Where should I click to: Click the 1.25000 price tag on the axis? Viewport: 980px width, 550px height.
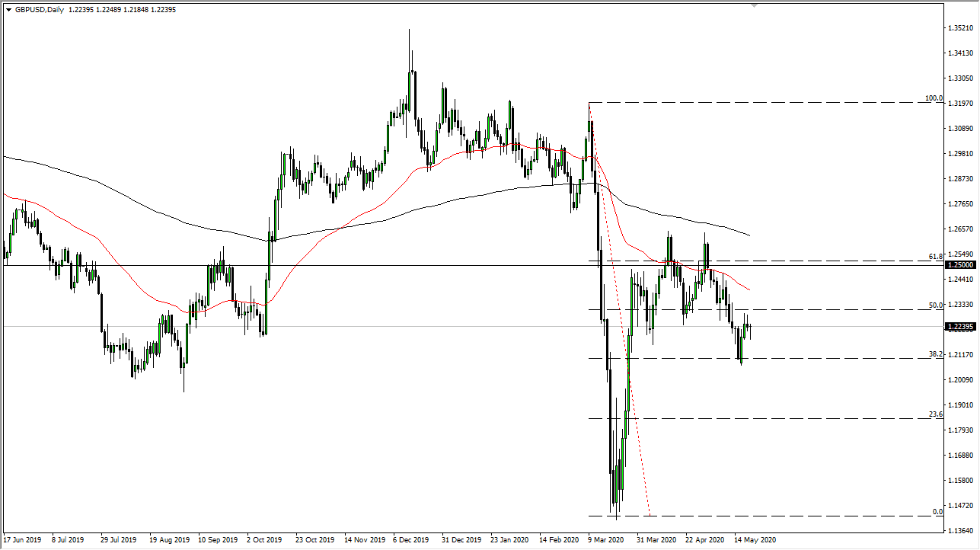[x=961, y=265]
